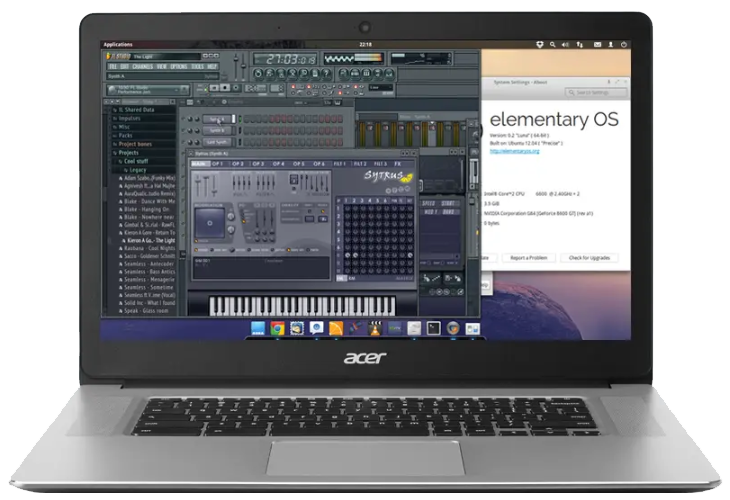730x500 pixels.
Task: Toggle the Synth B channel select LED
Action: tap(240, 131)
